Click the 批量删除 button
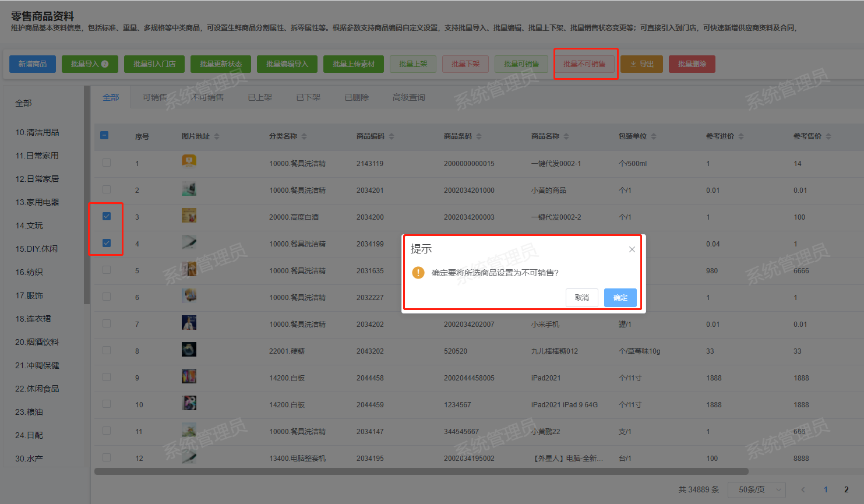This screenshot has width=864, height=504. tap(692, 64)
